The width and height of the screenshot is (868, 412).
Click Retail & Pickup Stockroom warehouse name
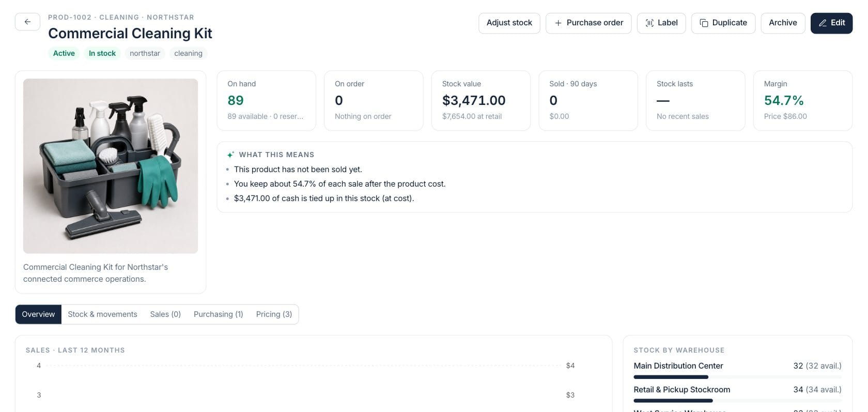682,390
